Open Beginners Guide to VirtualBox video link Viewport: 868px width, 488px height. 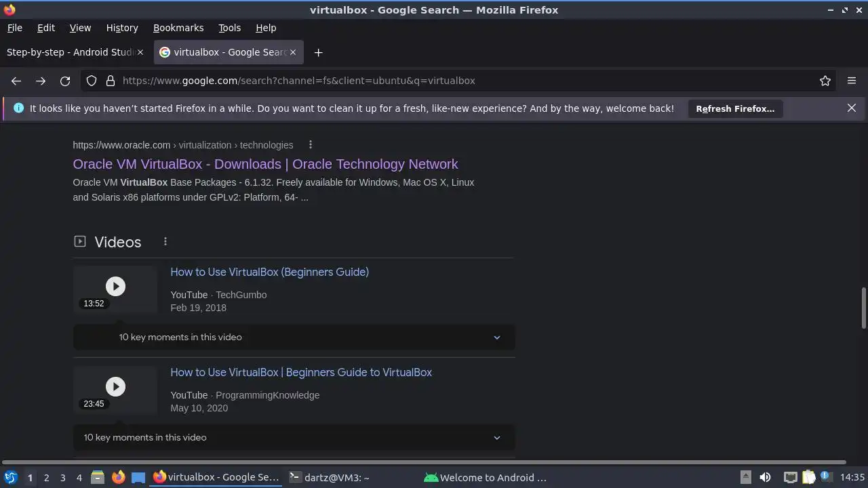(x=301, y=372)
